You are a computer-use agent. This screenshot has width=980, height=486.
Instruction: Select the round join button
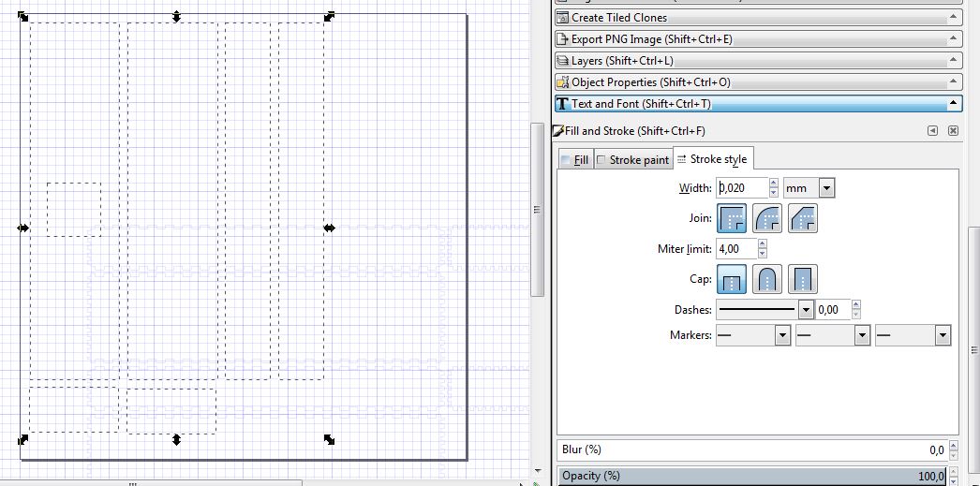point(767,218)
